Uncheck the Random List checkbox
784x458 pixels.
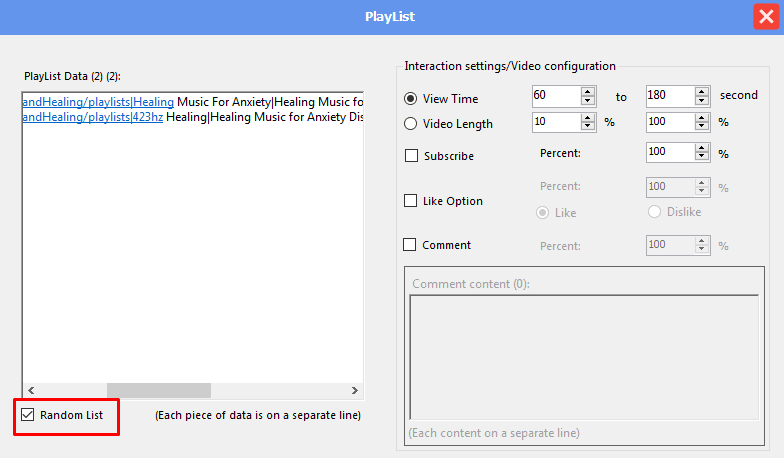[28, 415]
